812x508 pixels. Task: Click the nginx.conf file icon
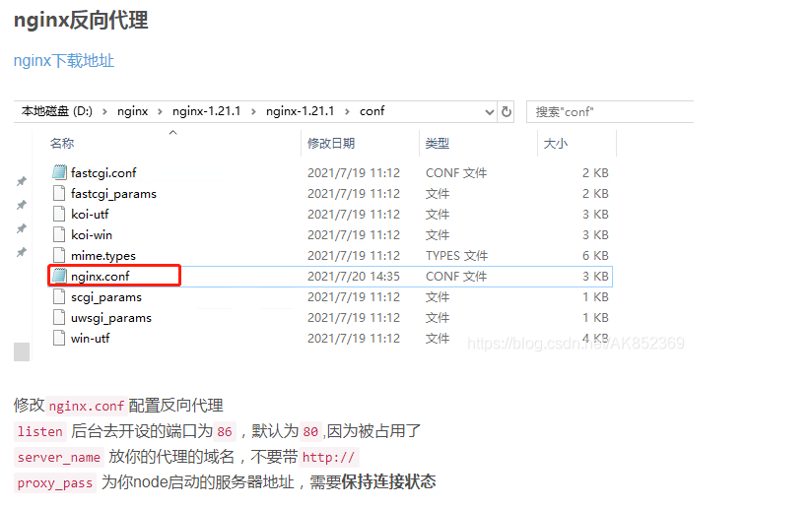click(x=59, y=276)
